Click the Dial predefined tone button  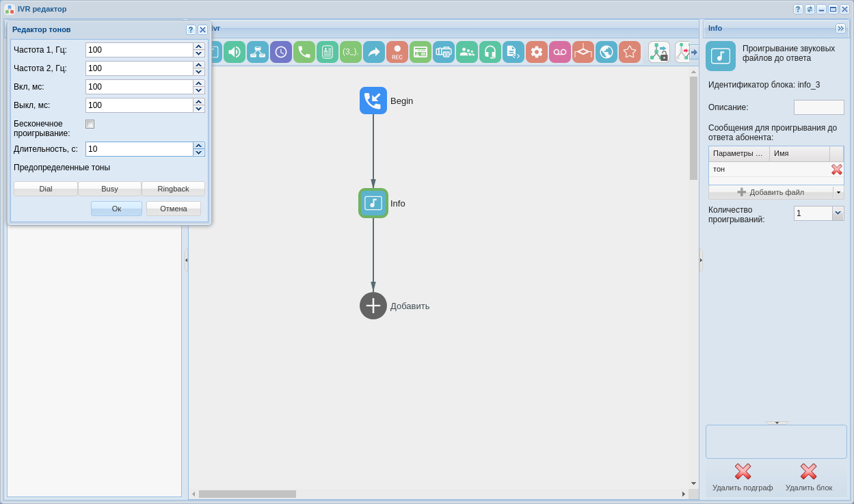click(46, 189)
